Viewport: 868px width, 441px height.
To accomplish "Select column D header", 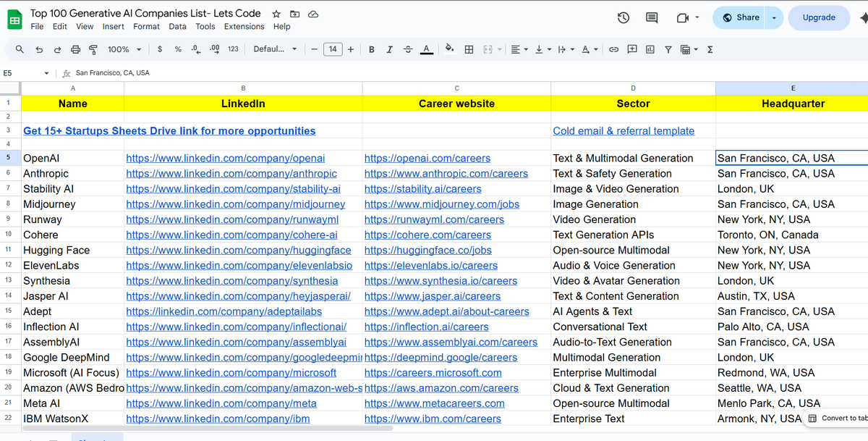I will coord(633,88).
